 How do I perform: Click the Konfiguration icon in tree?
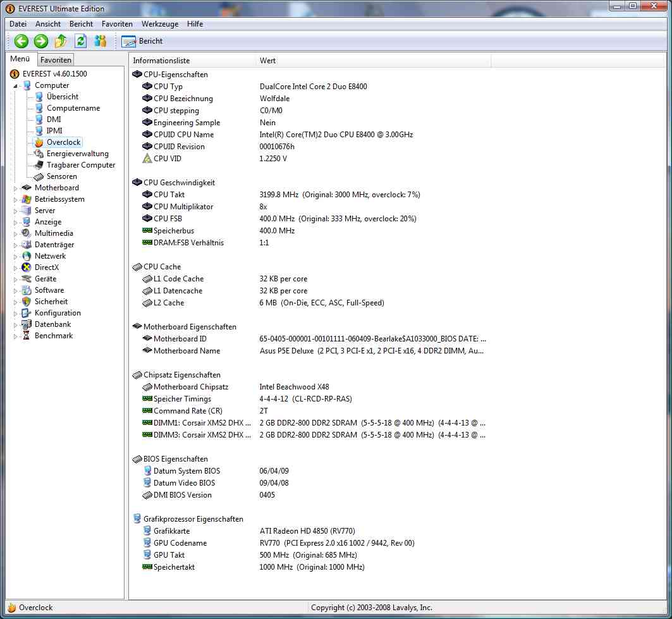27,313
